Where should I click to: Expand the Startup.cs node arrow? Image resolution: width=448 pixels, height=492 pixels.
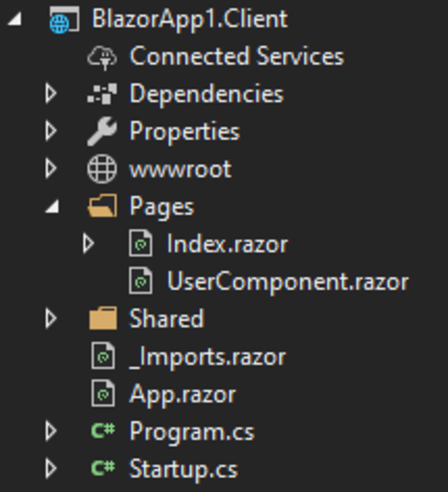pyautogui.click(x=51, y=468)
